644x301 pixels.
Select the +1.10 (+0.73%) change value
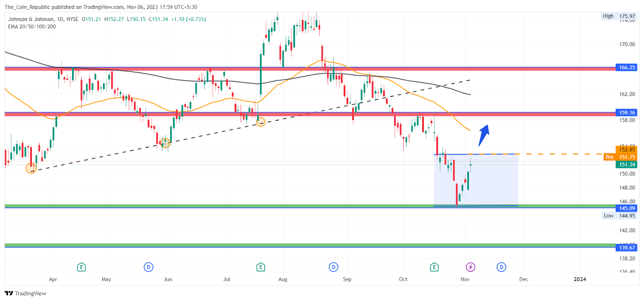[x=188, y=19]
